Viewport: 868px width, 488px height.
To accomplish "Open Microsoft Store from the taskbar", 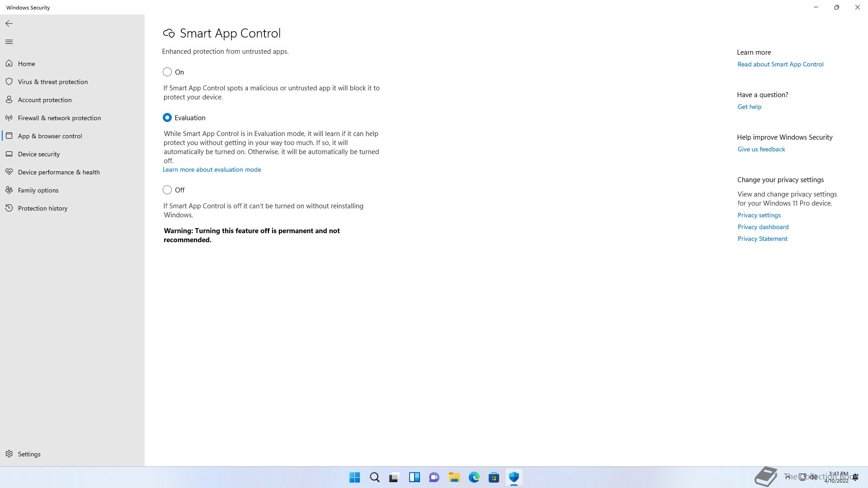I will coord(494,477).
